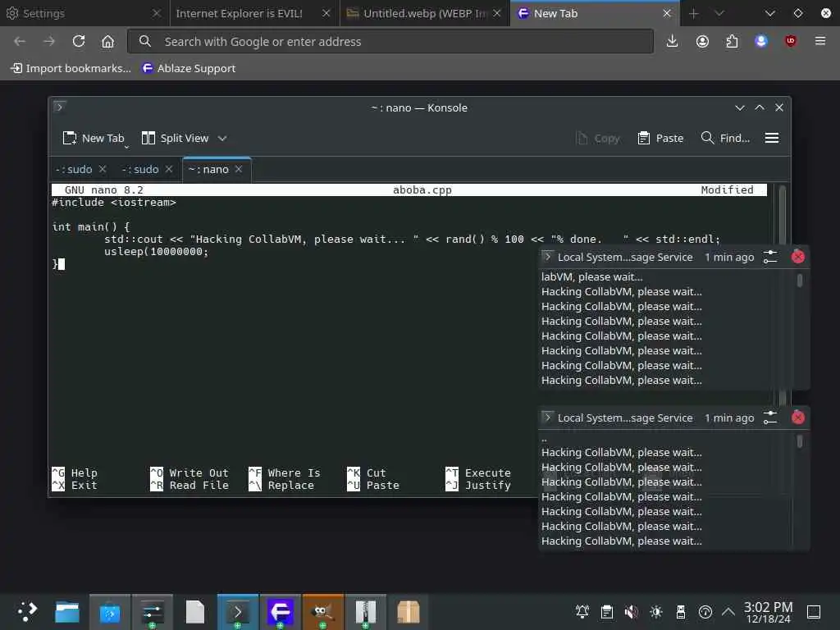The width and height of the screenshot is (840, 630).
Task: Open the package box icon in taskbar
Action: click(409, 612)
